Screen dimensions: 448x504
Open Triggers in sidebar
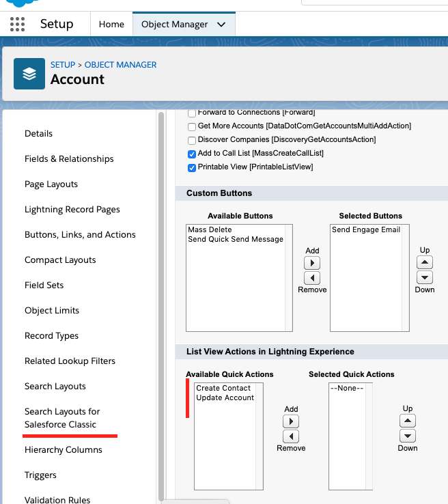tap(40, 475)
